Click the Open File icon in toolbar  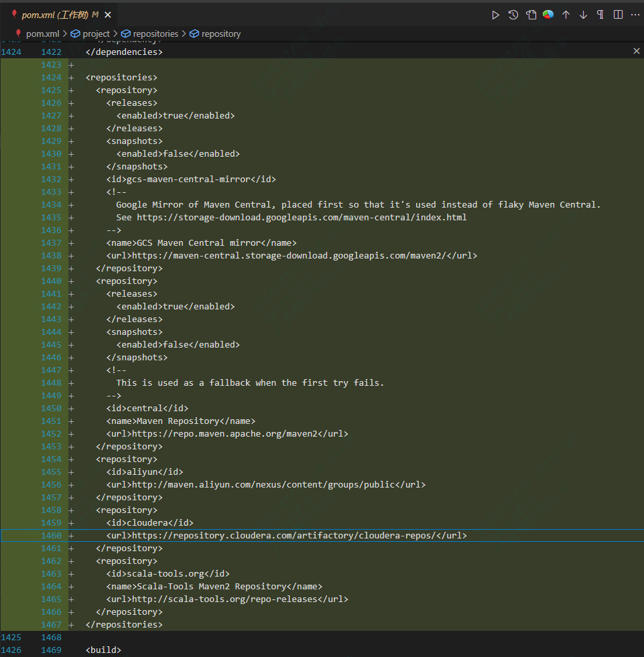pyautogui.click(x=531, y=15)
